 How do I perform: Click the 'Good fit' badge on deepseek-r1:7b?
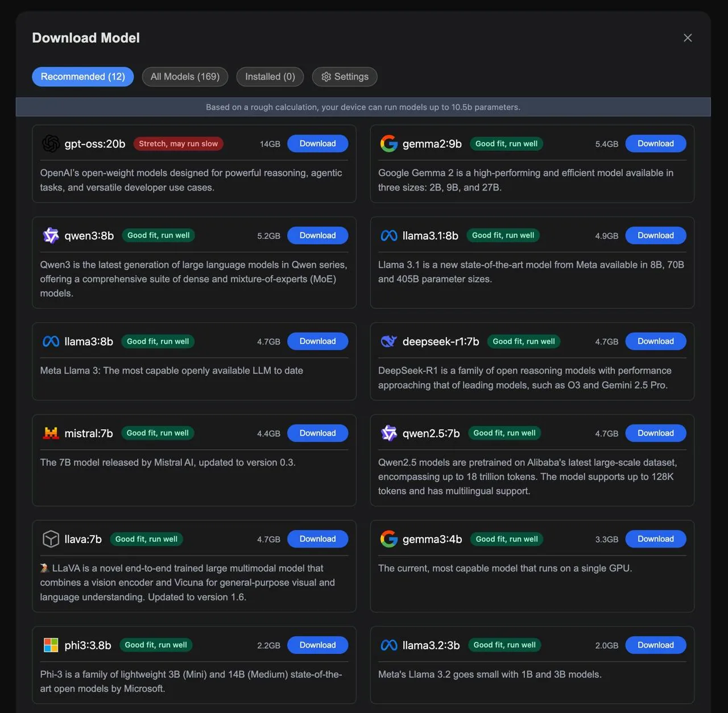524,341
